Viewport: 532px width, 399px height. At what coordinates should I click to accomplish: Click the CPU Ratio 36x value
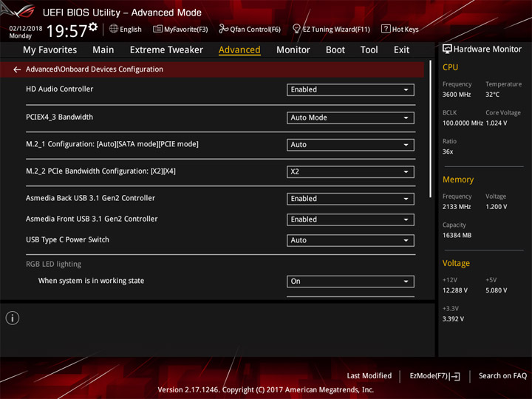pyautogui.click(x=448, y=151)
